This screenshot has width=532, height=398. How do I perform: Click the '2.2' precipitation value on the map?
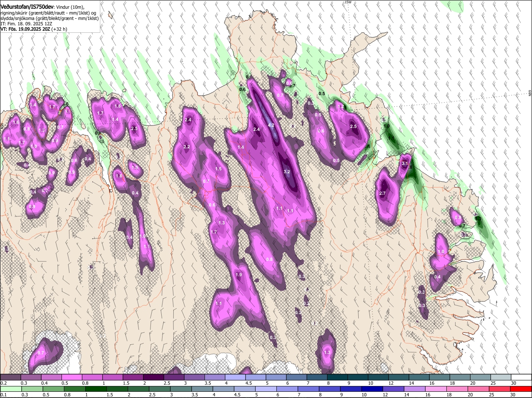(187, 147)
